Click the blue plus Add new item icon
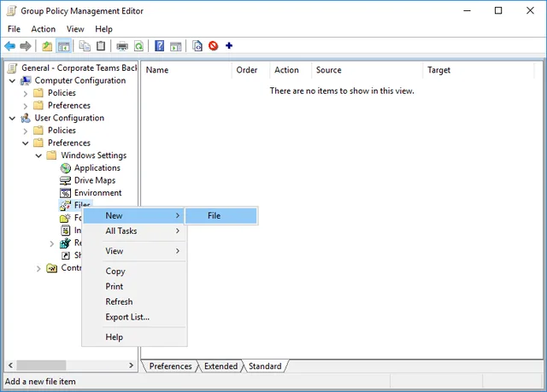Image resolution: width=547 pixels, height=392 pixels. coord(229,45)
